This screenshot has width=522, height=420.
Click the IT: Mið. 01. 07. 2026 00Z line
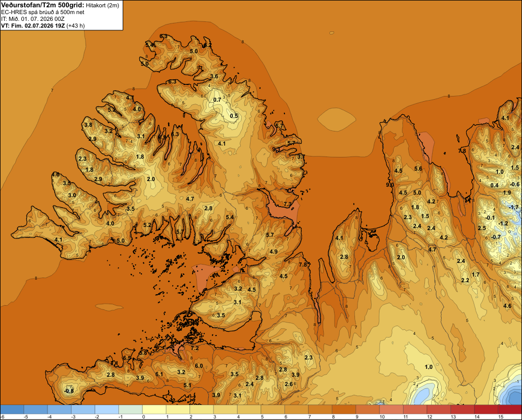click(32, 19)
